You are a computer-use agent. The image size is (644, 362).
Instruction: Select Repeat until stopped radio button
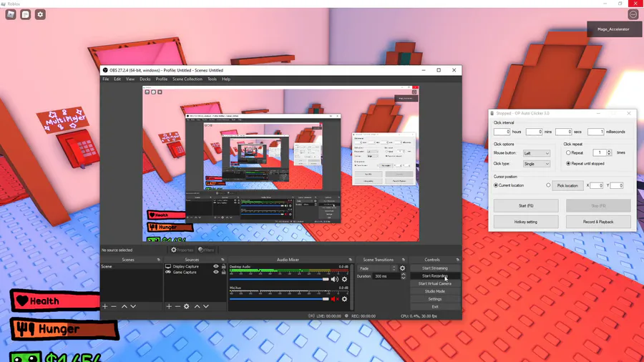tap(568, 163)
